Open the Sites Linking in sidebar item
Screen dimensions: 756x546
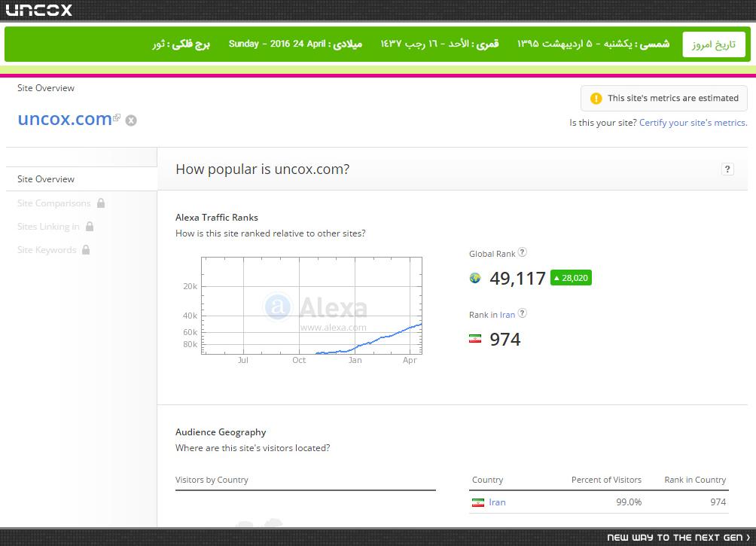(x=48, y=227)
